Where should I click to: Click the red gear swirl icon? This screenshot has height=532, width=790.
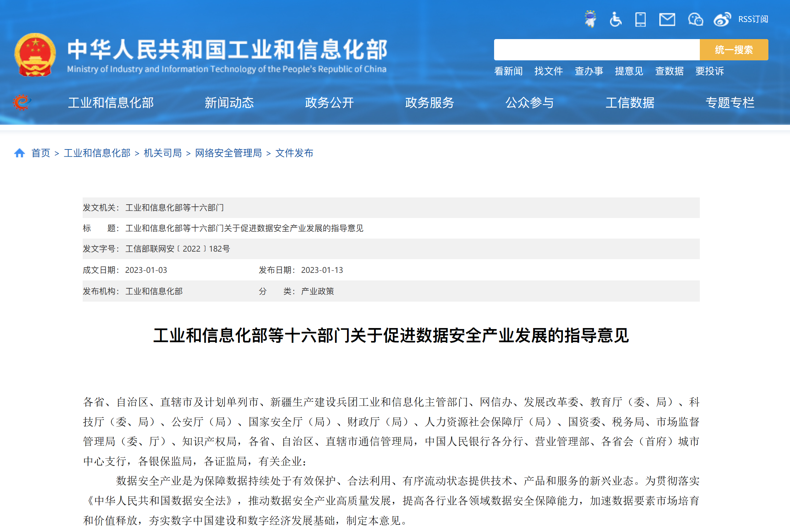click(22, 102)
